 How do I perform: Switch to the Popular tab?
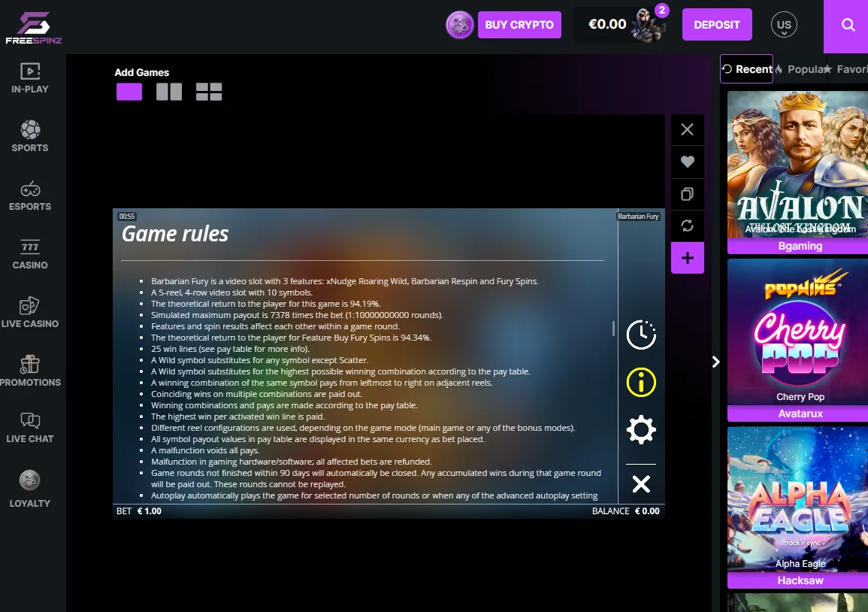(801, 69)
